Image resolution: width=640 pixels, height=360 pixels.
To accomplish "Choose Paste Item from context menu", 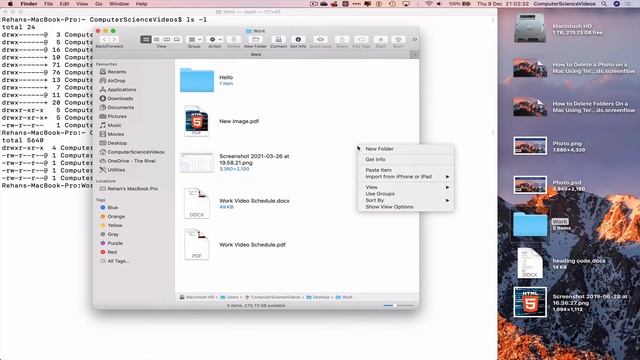I will pos(378,170).
